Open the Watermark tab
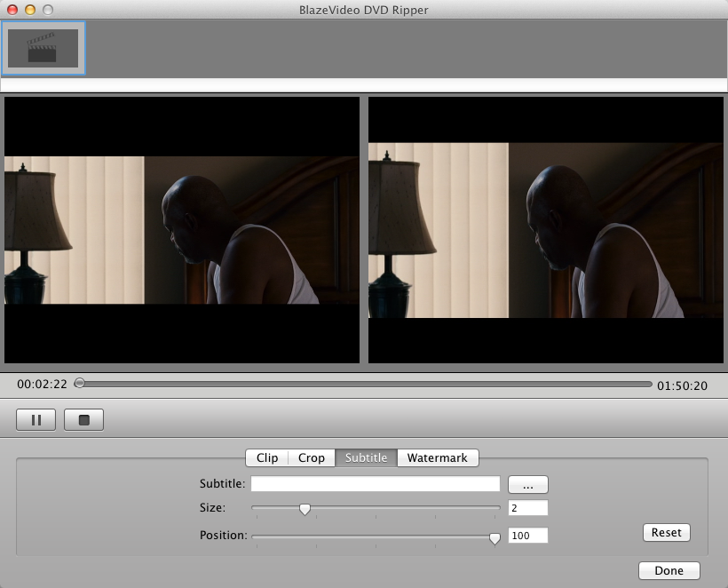 [x=438, y=458]
